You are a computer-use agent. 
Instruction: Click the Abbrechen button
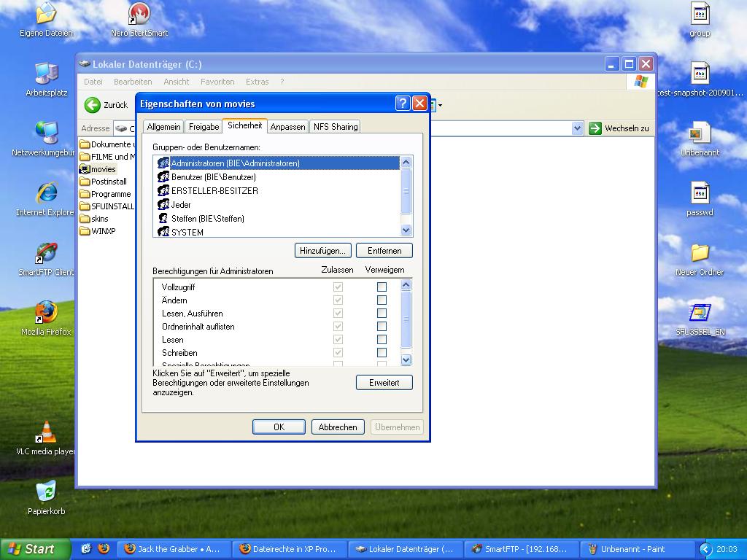338,427
